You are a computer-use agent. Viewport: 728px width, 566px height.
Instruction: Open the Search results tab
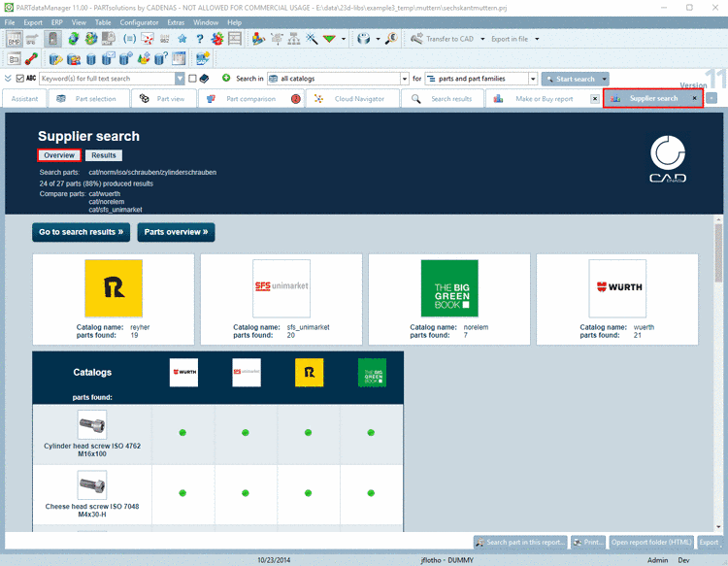click(442, 99)
